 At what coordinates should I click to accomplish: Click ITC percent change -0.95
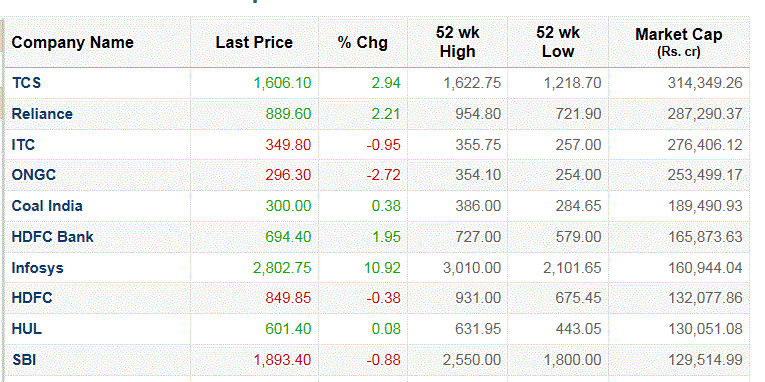click(x=383, y=145)
